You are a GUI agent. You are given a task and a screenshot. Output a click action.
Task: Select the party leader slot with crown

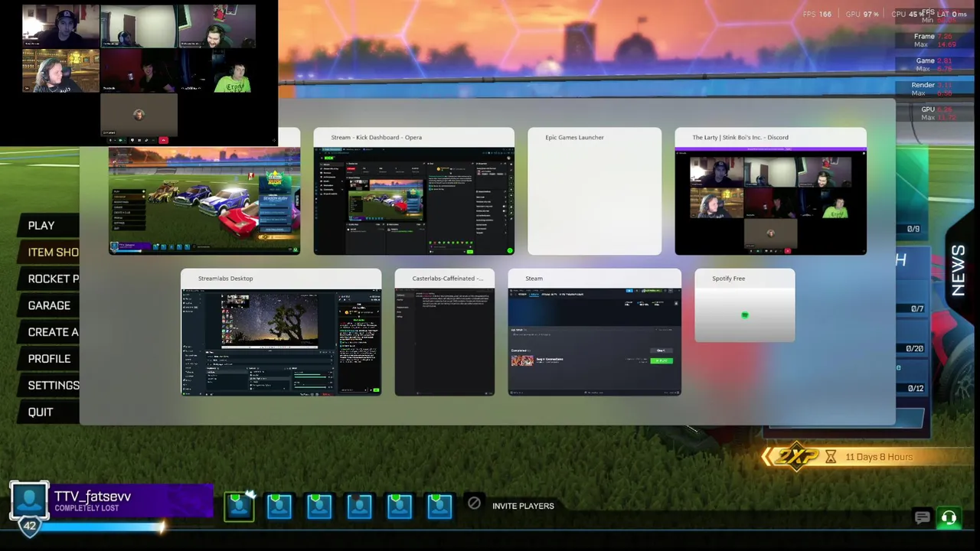pos(239,506)
